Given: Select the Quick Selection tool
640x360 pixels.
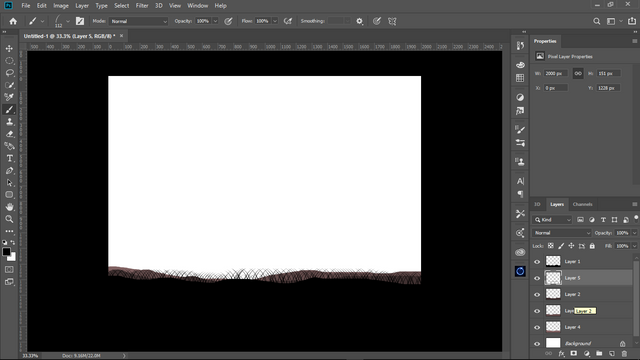Looking at the screenshot, I should tap(9, 85).
